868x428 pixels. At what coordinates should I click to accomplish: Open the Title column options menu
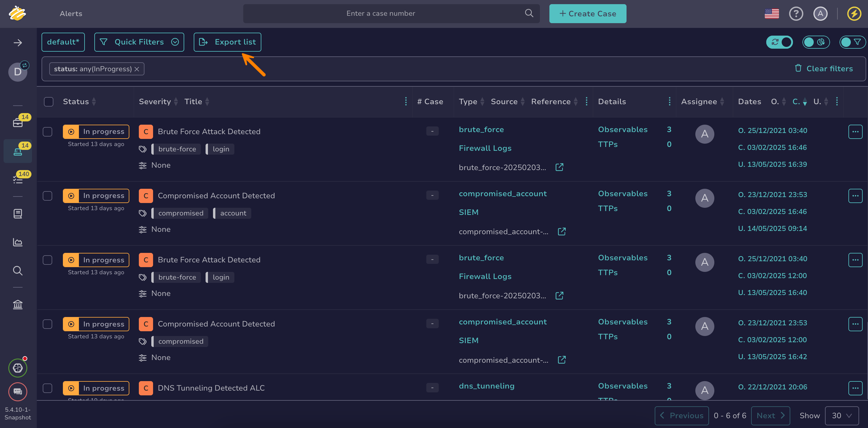coord(406,102)
